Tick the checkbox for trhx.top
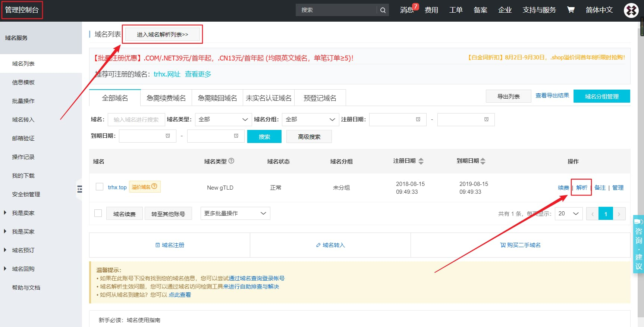This screenshot has height=327, width=644. [100, 187]
